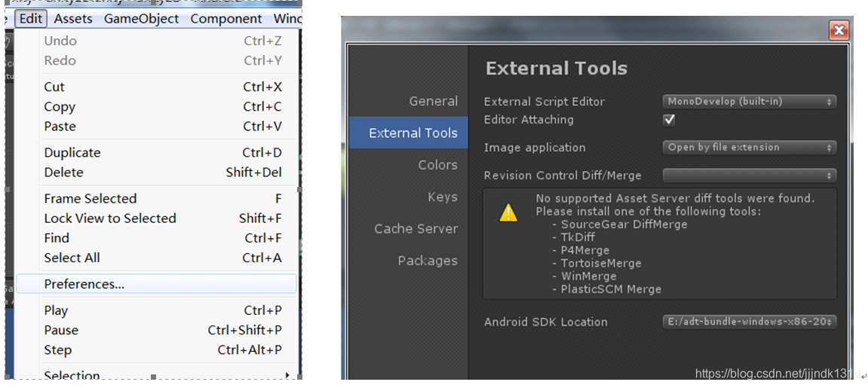Open the Edit menu
Screen dimensions: 868x388
pyautogui.click(x=30, y=19)
